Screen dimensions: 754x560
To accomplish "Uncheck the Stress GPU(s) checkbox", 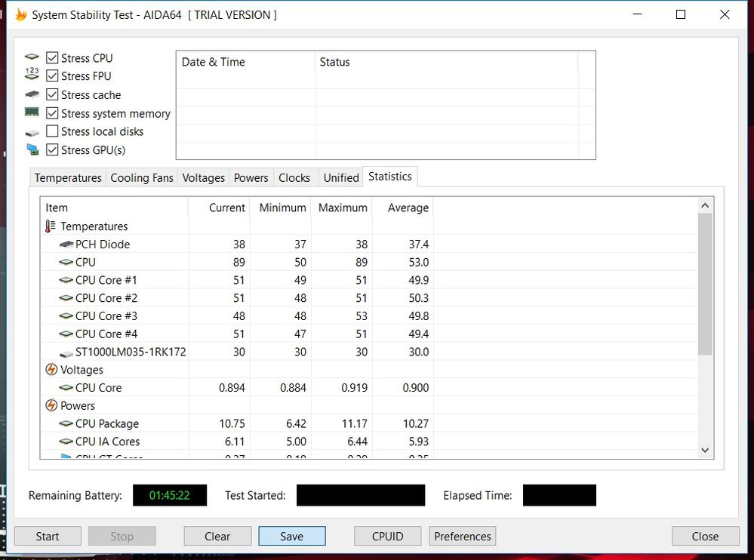I will pos(52,149).
